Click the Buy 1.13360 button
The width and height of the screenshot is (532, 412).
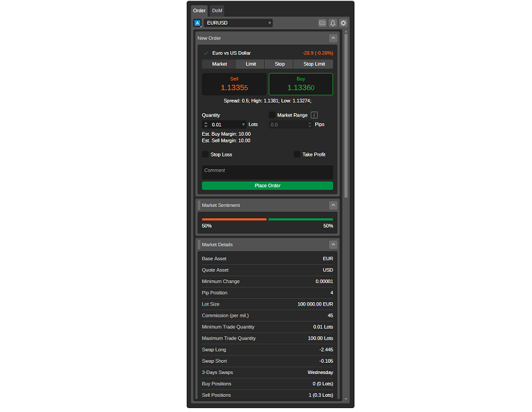301,85
